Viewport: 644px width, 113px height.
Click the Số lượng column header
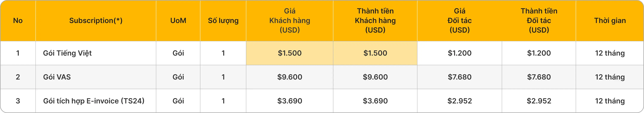223,20
